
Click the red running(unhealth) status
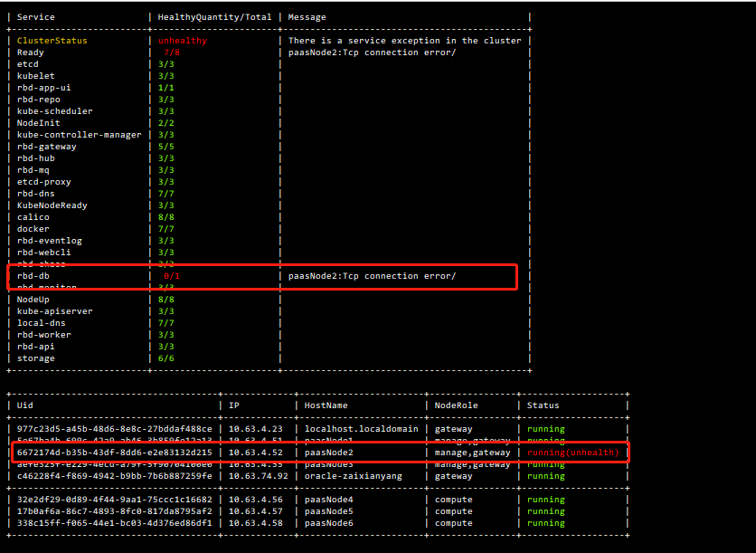[572, 453]
